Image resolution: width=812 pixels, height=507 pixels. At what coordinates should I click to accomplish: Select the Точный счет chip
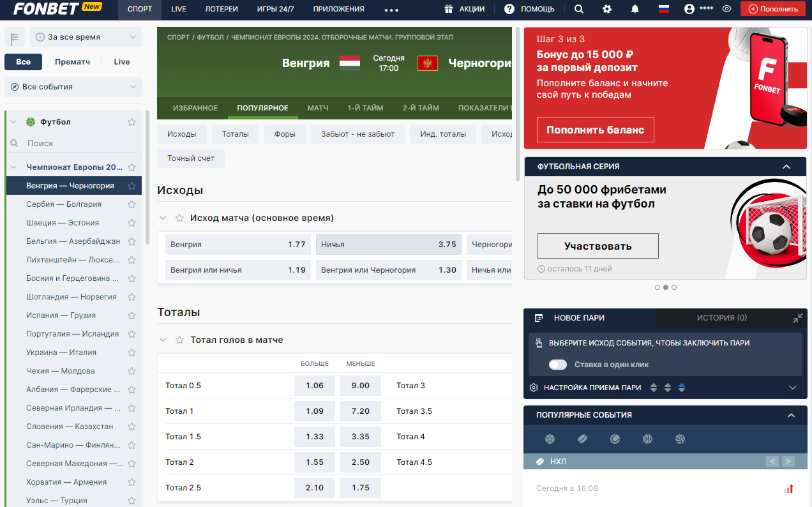point(191,158)
